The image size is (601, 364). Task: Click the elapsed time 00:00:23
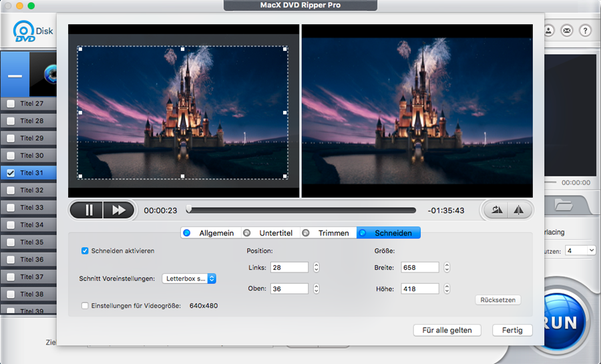pyautogui.click(x=160, y=210)
